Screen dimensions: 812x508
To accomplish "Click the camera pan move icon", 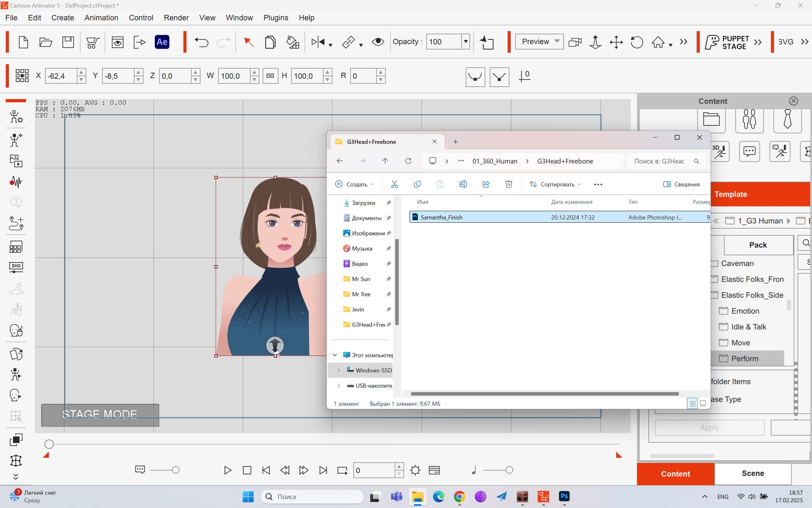I will pos(616,42).
